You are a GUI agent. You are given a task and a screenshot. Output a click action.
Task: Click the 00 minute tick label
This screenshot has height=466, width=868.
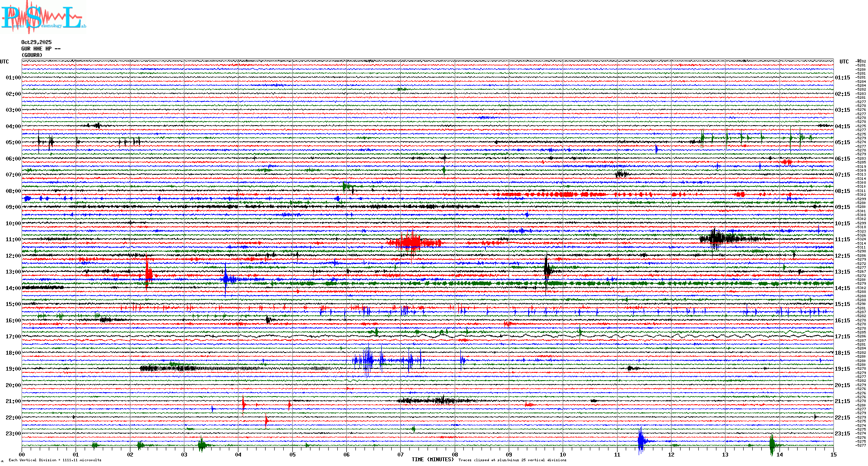(22, 454)
